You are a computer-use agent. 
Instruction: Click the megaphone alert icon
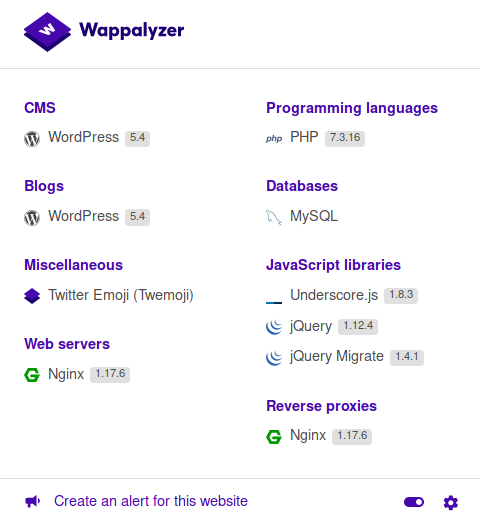point(33,501)
